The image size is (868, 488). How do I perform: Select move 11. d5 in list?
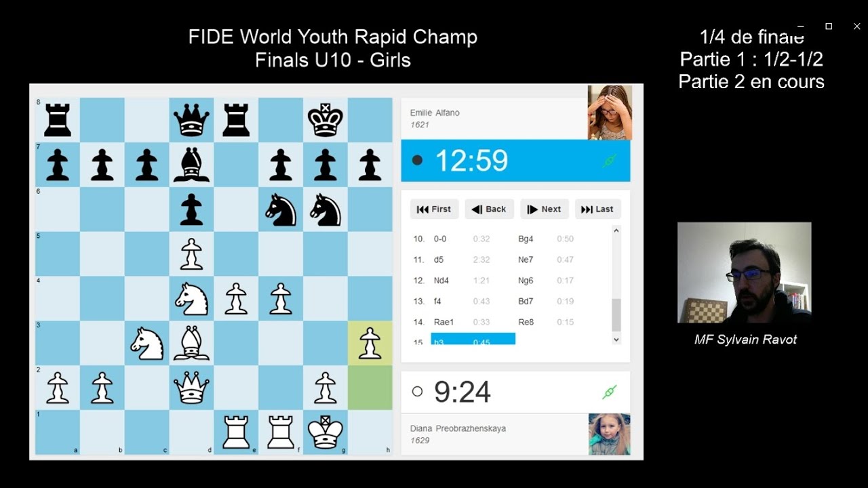pos(438,260)
